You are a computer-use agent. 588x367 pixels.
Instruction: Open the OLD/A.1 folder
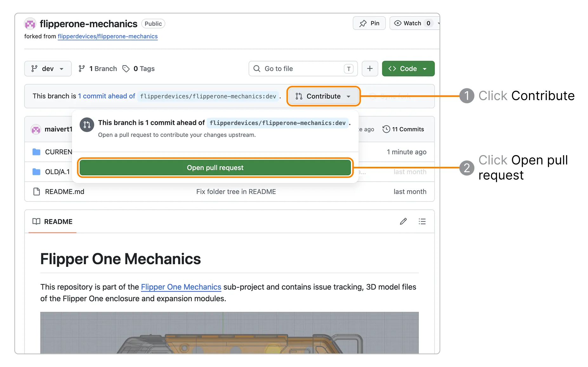pyautogui.click(x=57, y=172)
